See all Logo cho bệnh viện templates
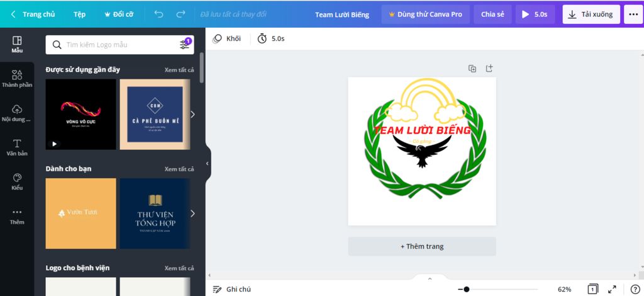Screen dimensions: 644x296 (179, 268)
